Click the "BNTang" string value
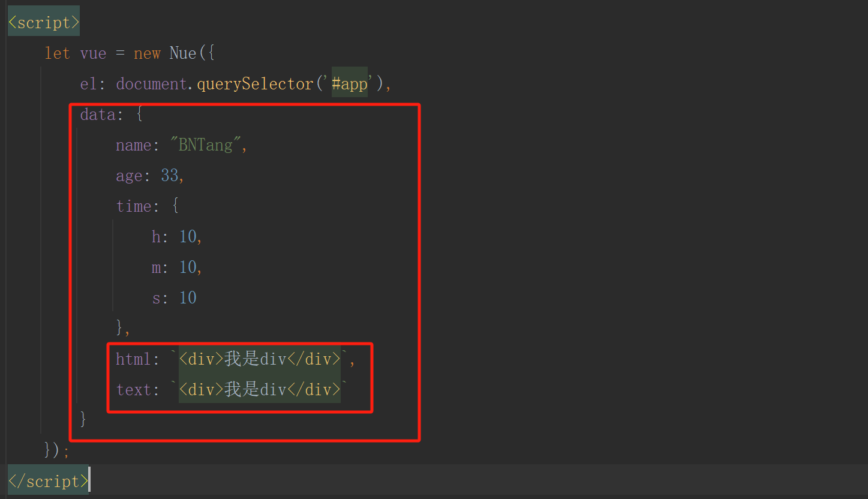The image size is (868, 499). tap(205, 145)
